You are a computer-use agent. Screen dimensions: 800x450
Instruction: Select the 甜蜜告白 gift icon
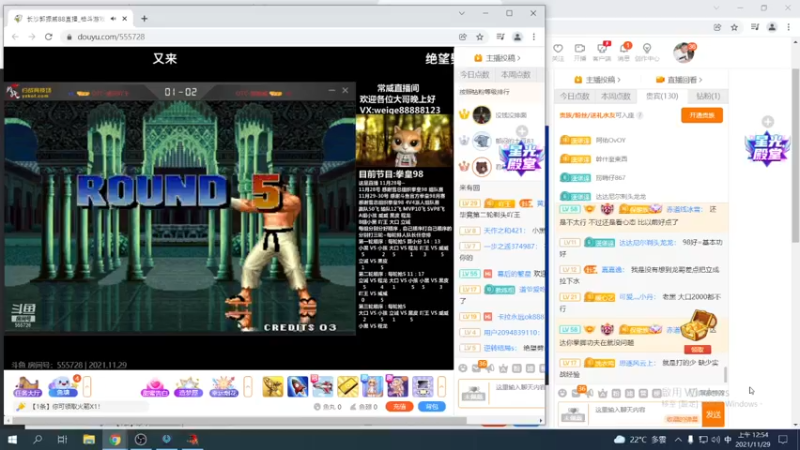pyautogui.click(x=155, y=387)
